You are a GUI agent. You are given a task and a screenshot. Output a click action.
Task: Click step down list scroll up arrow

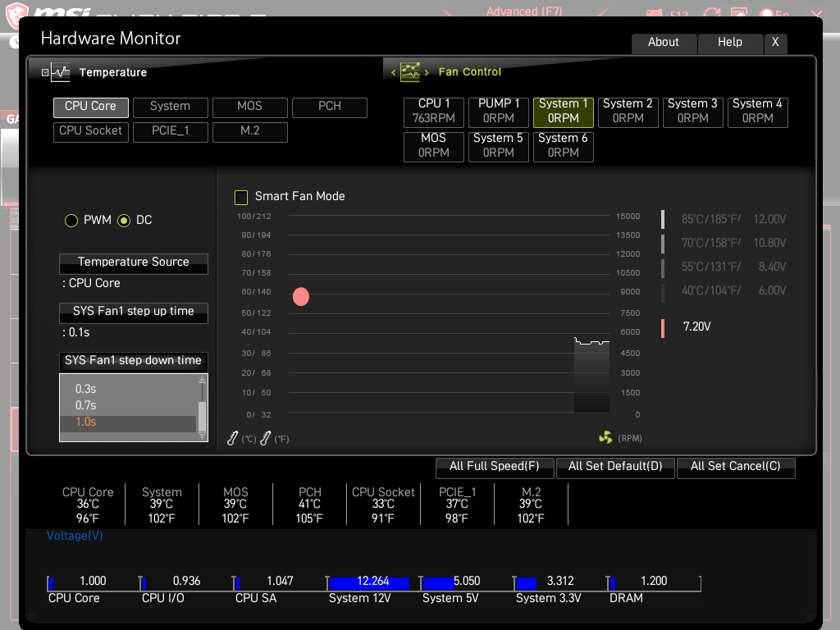202,379
